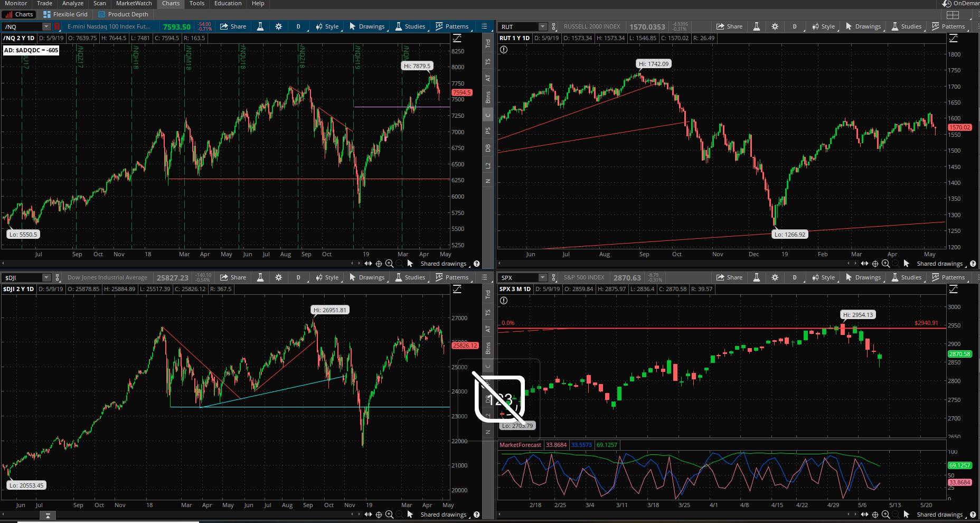Click Share on the /NQ chart
980x523 pixels.
[x=233, y=26]
